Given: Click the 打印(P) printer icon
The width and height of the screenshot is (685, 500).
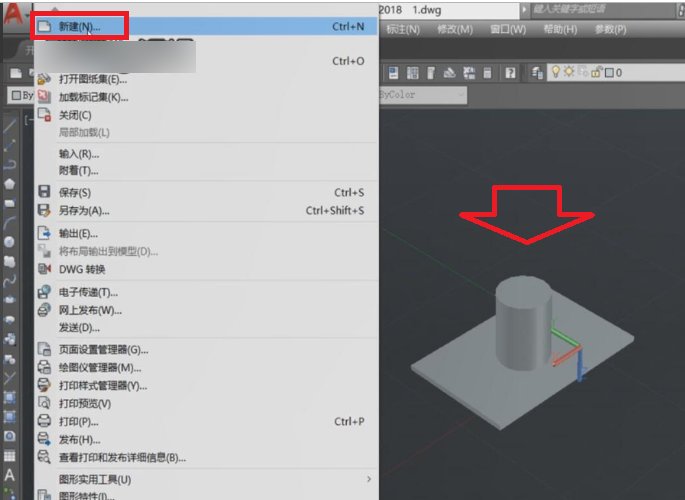Looking at the screenshot, I should pos(43,421).
